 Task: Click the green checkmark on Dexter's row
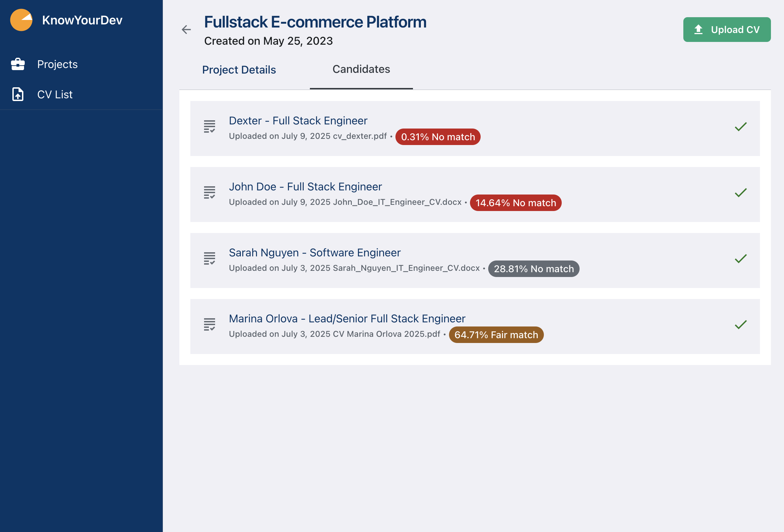741,127
